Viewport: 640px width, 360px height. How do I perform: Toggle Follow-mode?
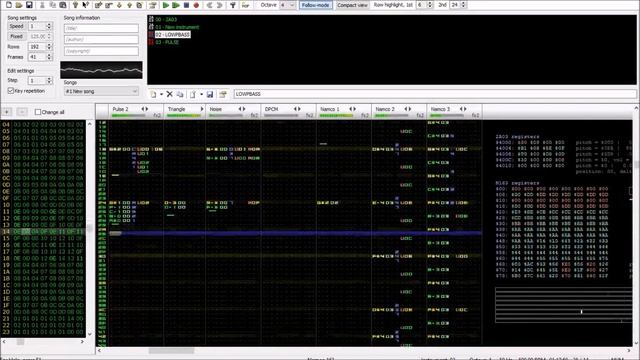tap(316, 5)
